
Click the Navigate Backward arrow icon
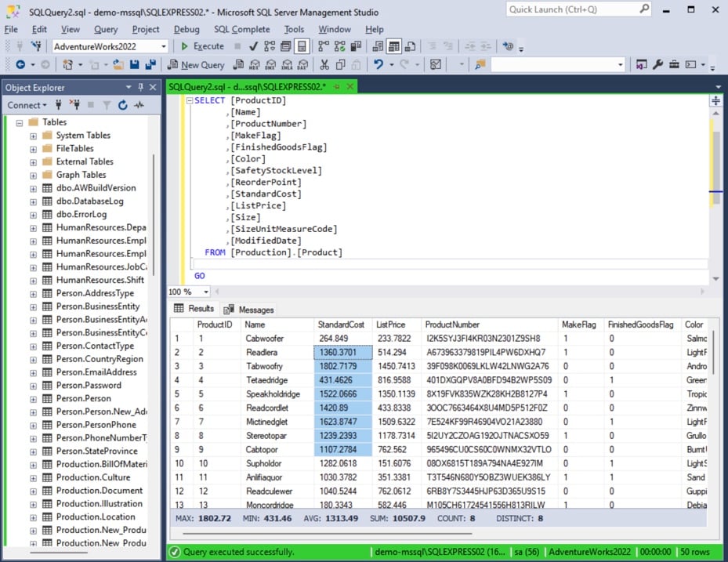[20, 64]
